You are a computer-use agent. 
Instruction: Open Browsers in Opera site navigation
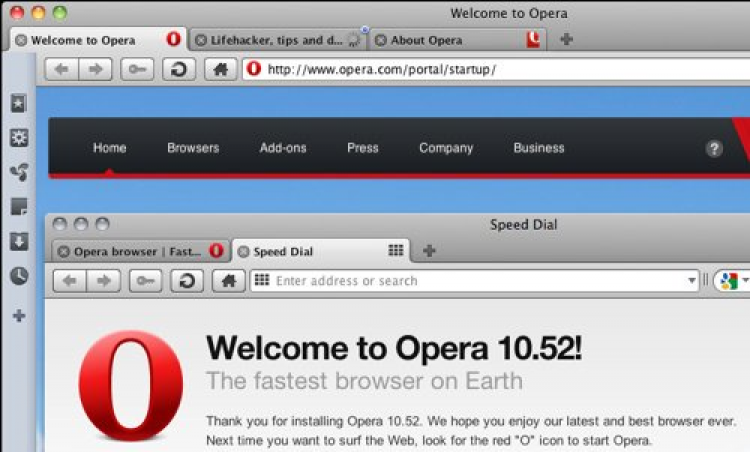click(193, 148)
